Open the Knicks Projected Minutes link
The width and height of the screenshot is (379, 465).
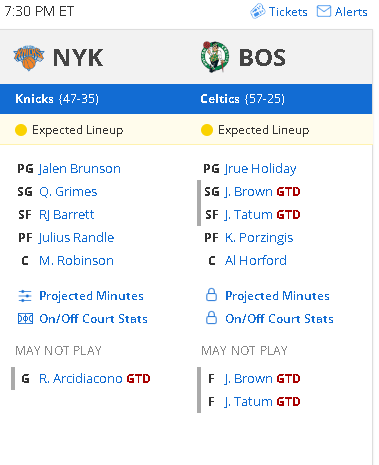tap(91, 296)
